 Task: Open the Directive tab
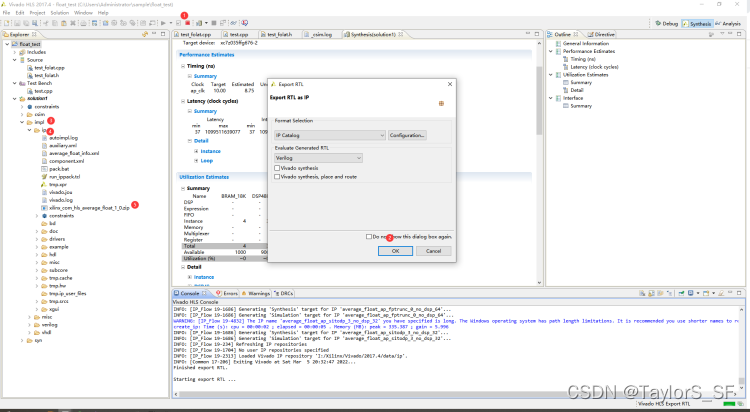[601, 34]
